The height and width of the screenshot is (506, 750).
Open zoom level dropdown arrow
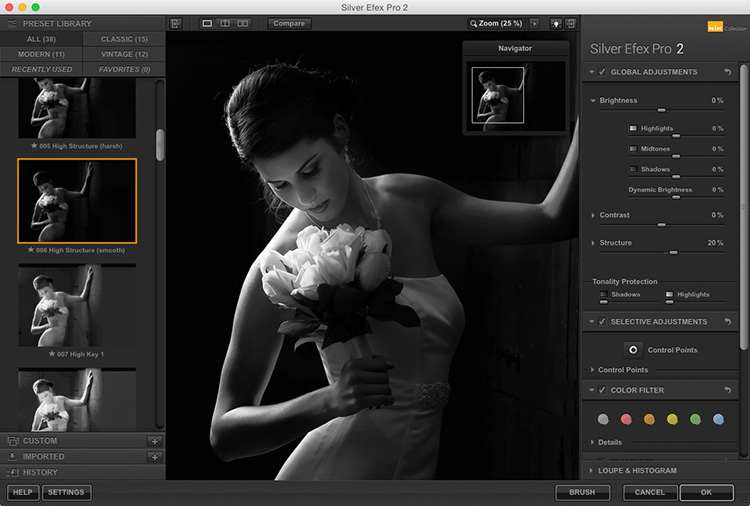pos(535,23)
